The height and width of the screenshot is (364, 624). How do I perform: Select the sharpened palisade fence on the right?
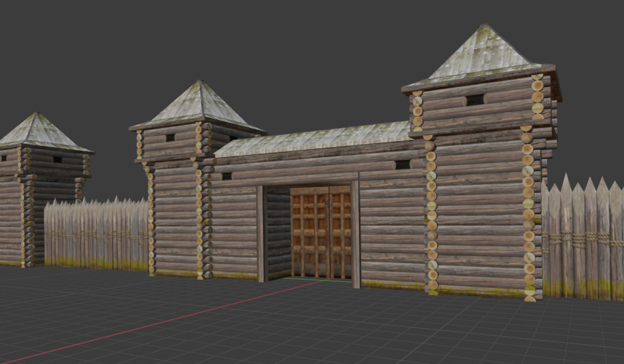coord(584,239)
